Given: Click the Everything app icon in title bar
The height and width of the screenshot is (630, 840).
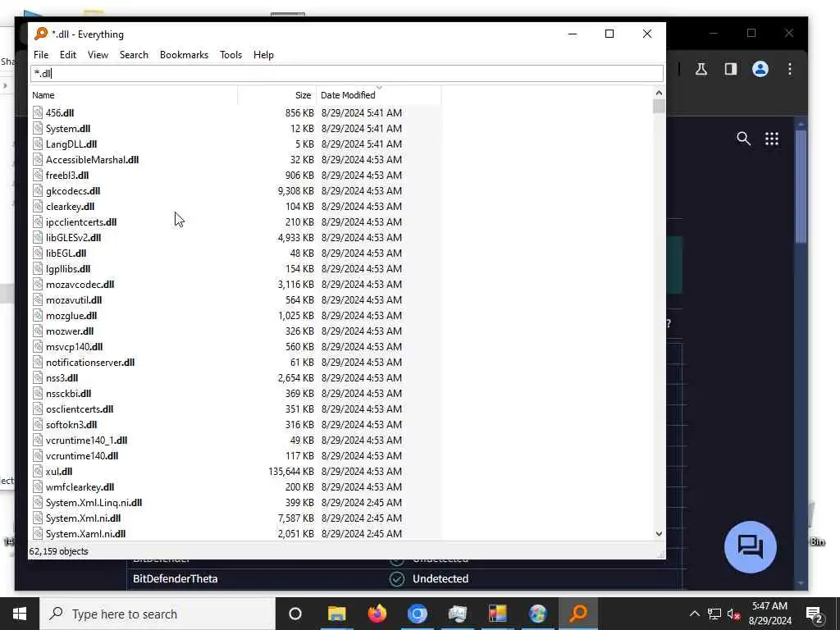Looking at the screenshot, I should coord(41,34).
